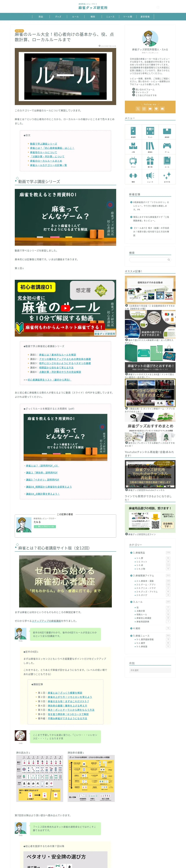Open the 麻雀初心者講座 category link
This screenshot has width=186, height=868.
[x=144, y=618]
